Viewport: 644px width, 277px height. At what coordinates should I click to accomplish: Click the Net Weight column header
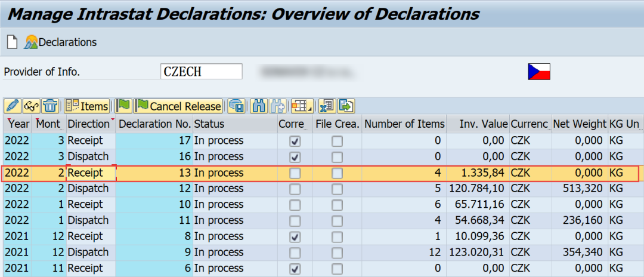(580, 124)
